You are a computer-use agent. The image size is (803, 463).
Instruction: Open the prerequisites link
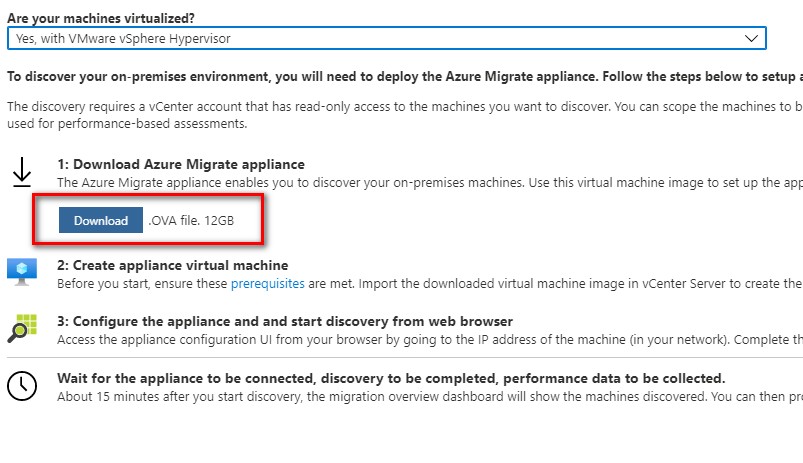pos(267,283)
